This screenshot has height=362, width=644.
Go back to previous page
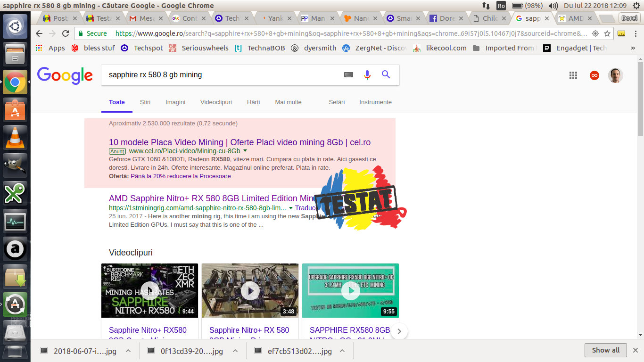pos(39,33)
